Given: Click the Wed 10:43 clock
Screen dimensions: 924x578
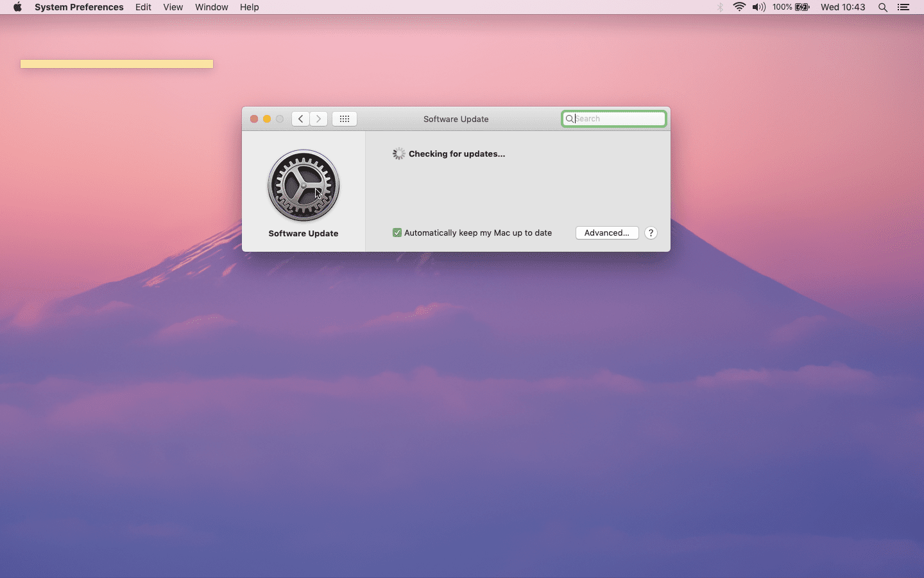Looking at the screenshot, I should point(843,7).
